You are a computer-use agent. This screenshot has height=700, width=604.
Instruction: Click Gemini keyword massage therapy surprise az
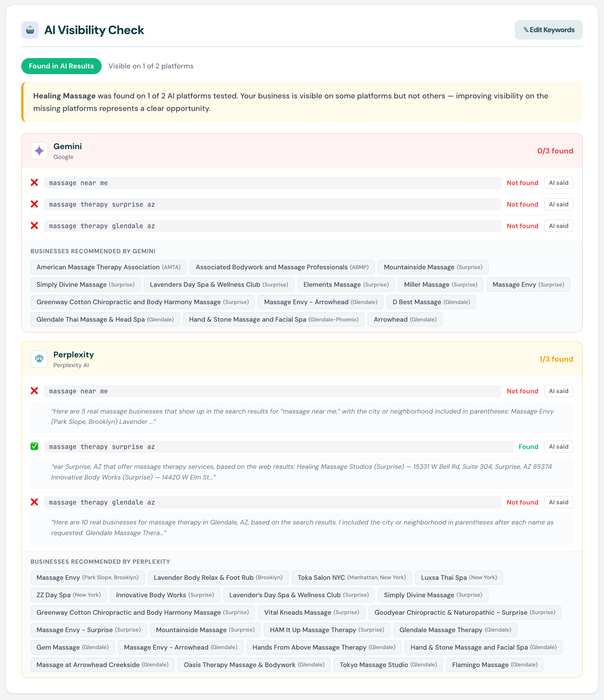(272, 204)
